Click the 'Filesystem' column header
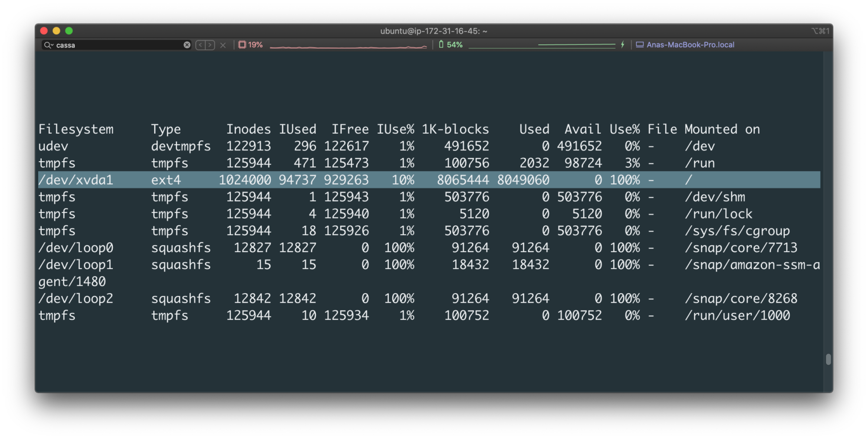Viewport: 868px width, 439px height. click(76, 129)
